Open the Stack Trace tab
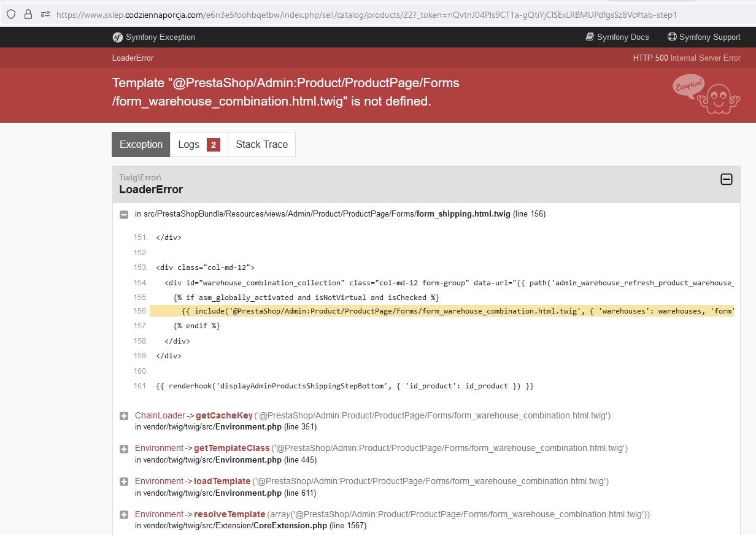Viewport: 756px width, 535px height. (261, 144)
